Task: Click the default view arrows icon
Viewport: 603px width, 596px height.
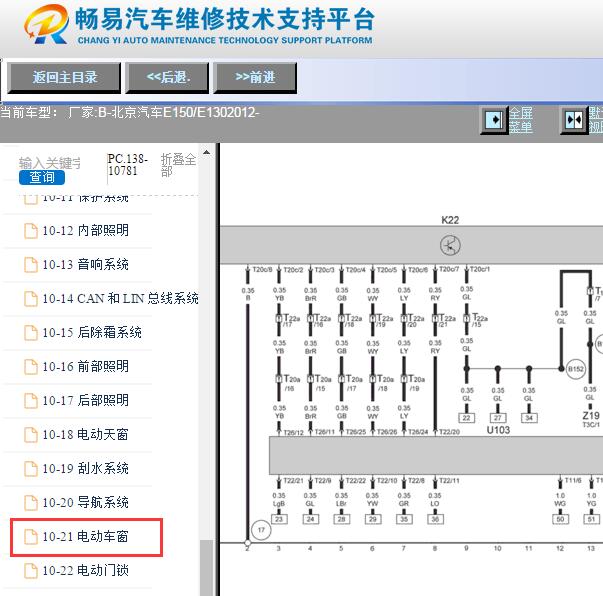Action: point(574,120)
